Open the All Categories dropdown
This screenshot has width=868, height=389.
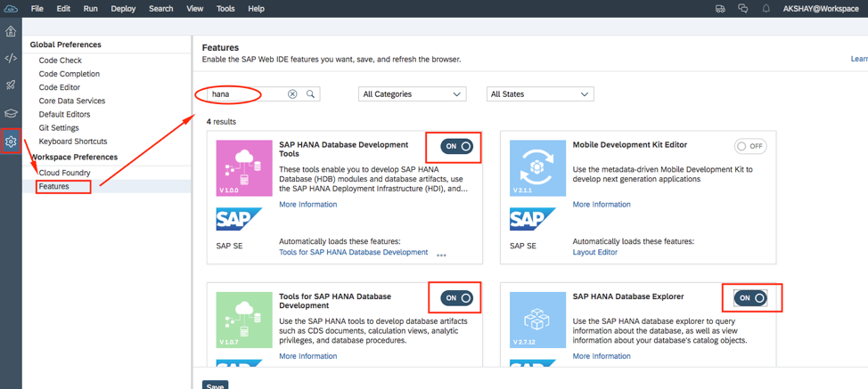click(412, 94)
